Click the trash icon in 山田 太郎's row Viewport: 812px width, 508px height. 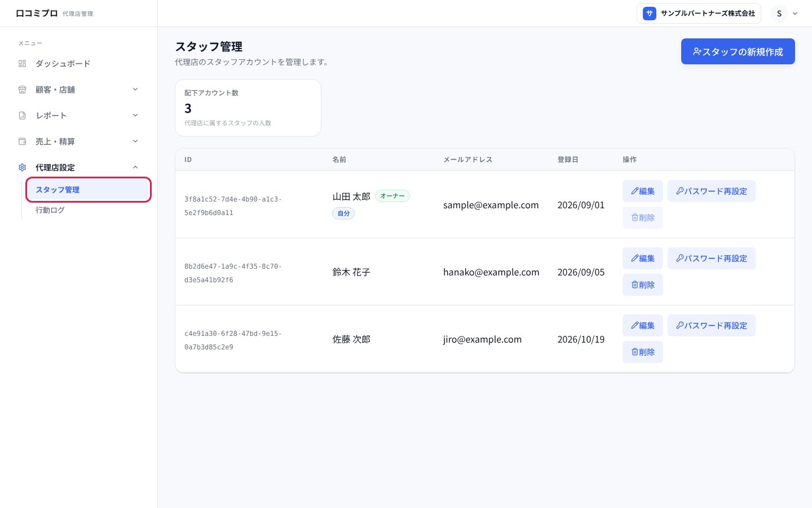635,218
